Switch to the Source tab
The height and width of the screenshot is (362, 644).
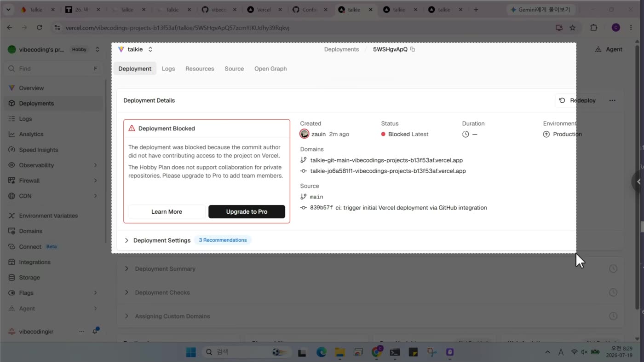coord(234,69)
